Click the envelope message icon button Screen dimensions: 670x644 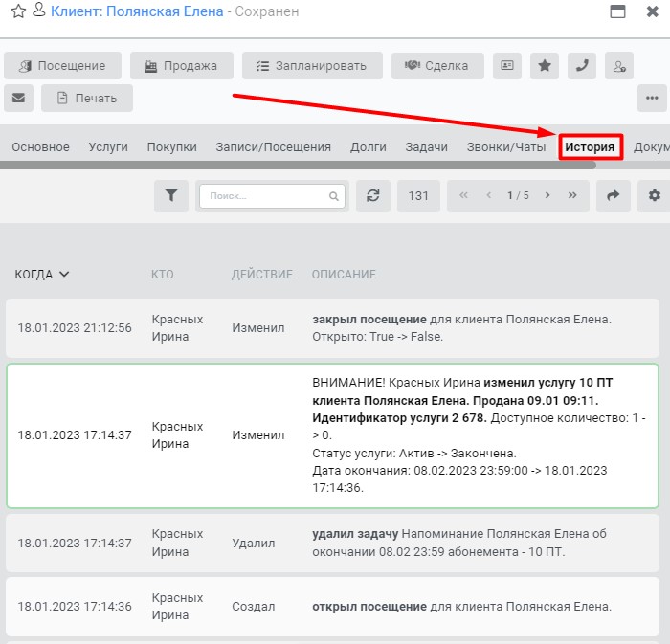(x=18, y=99)
